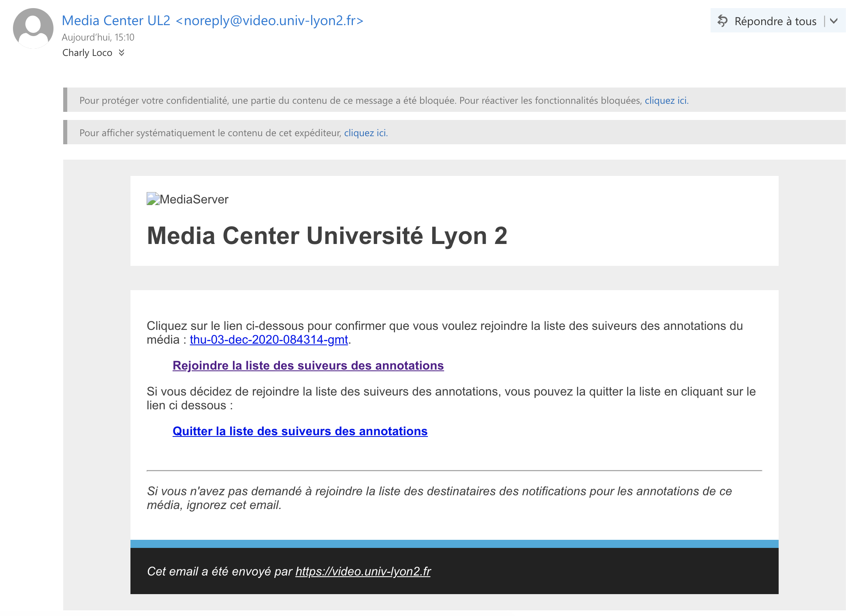Screen dimensions: 854x616
Task: Open the thu-03-dec-2020-084314-gmt media link
Action: [x=269, y=340]
